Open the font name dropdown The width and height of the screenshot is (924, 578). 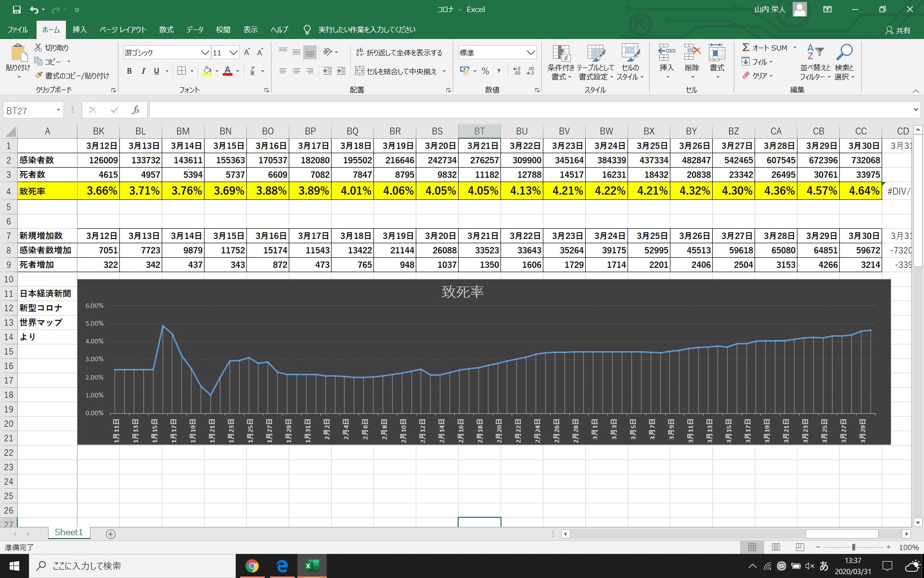[205, 53]
